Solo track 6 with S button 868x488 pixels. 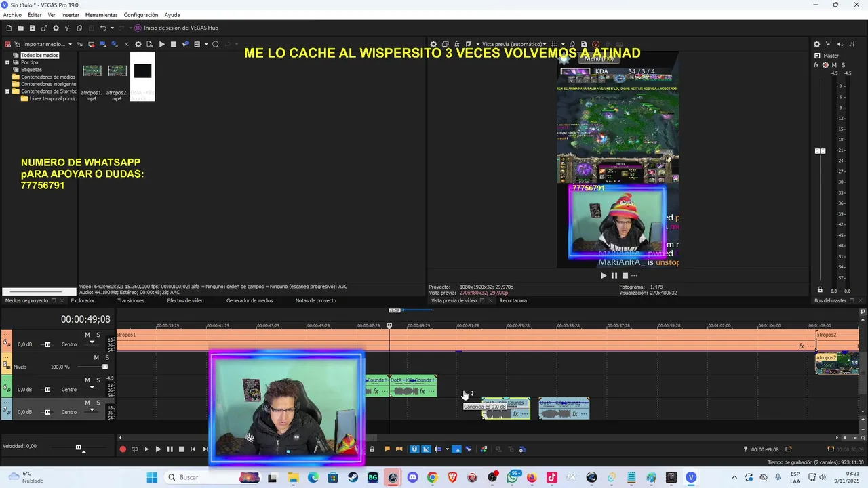coord(98,380)
